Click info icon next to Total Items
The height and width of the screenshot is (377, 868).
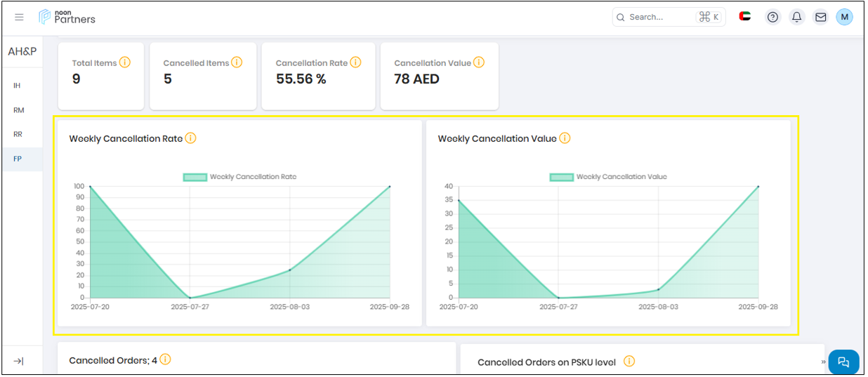(x=125, y=62)
